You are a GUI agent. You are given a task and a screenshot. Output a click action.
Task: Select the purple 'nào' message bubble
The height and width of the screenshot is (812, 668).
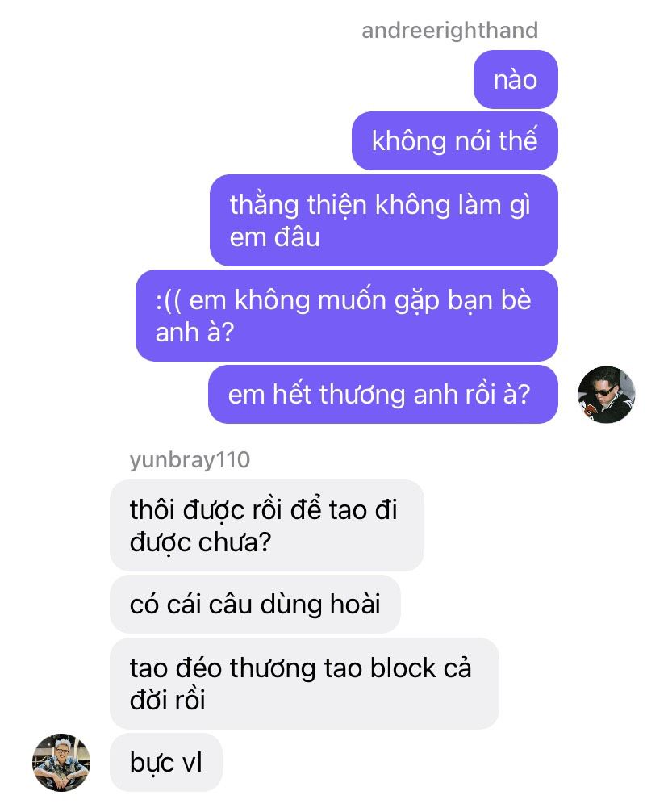[516, 79]
